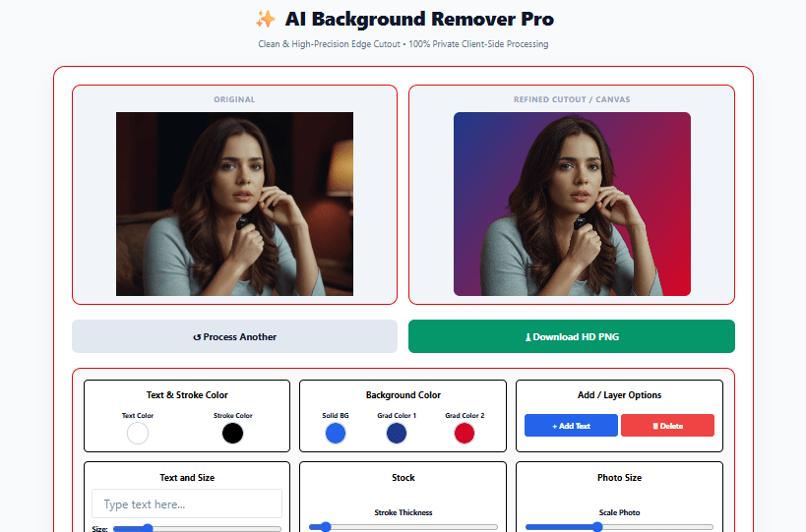Delete the selected layer
The width and height of the screenshot is (806, 532).
tap(667, 426)
